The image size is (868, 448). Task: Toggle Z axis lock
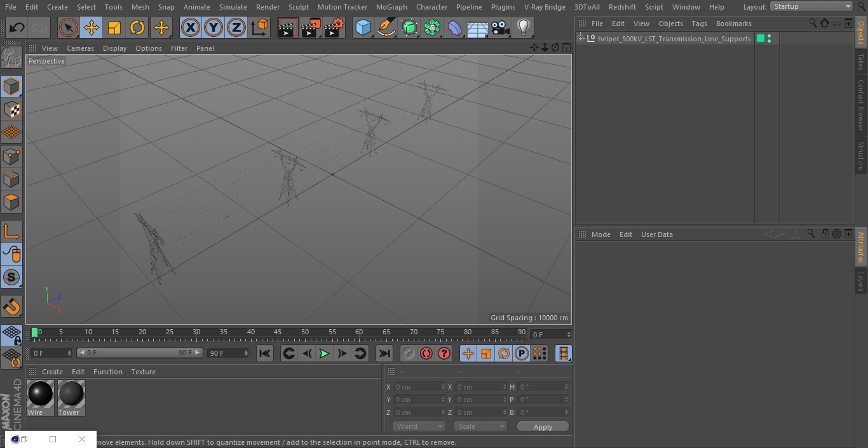[236, 28]
